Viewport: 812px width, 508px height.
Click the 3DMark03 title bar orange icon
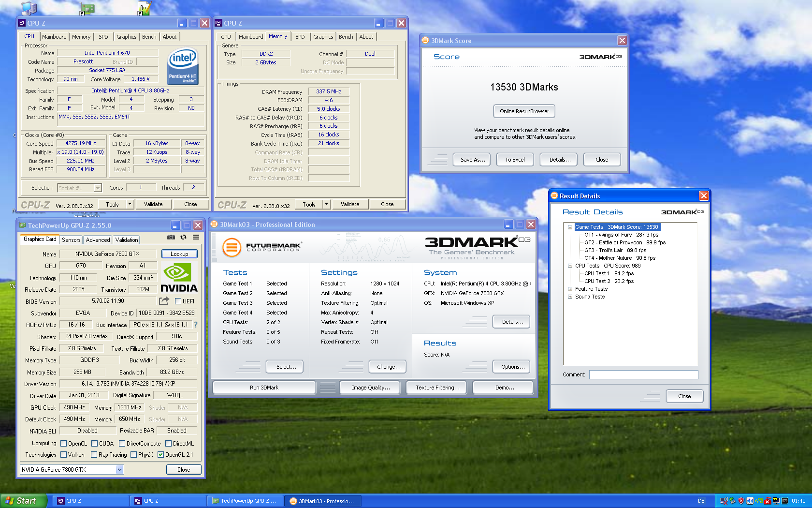[x=214, y=224]
